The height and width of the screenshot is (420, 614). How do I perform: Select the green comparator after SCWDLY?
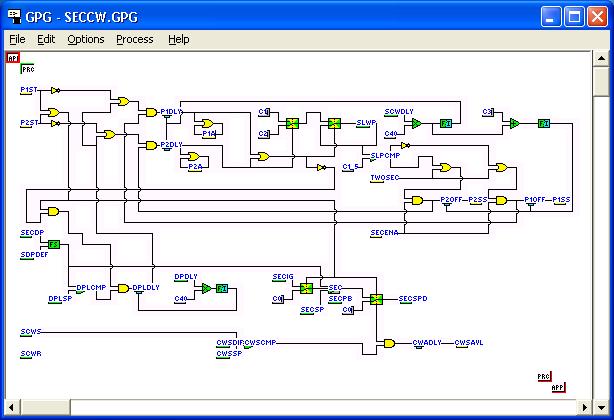(x=417, y=123)
